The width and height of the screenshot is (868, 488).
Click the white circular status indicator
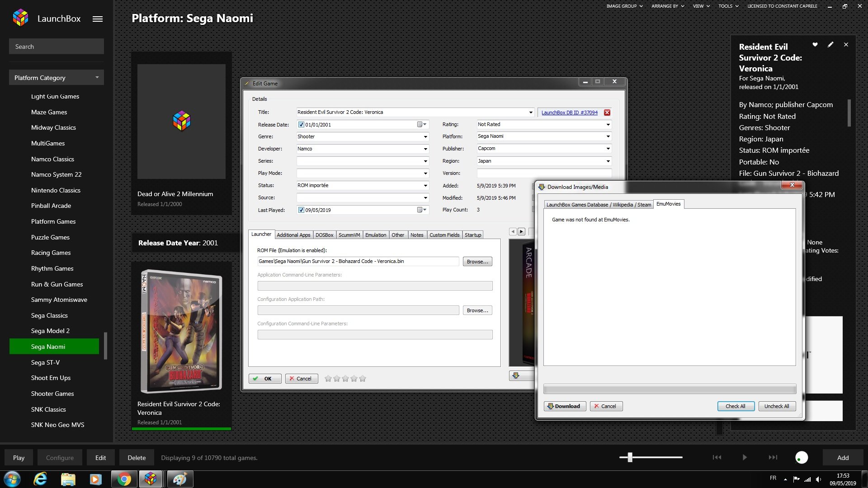click(x=802, y=458)
